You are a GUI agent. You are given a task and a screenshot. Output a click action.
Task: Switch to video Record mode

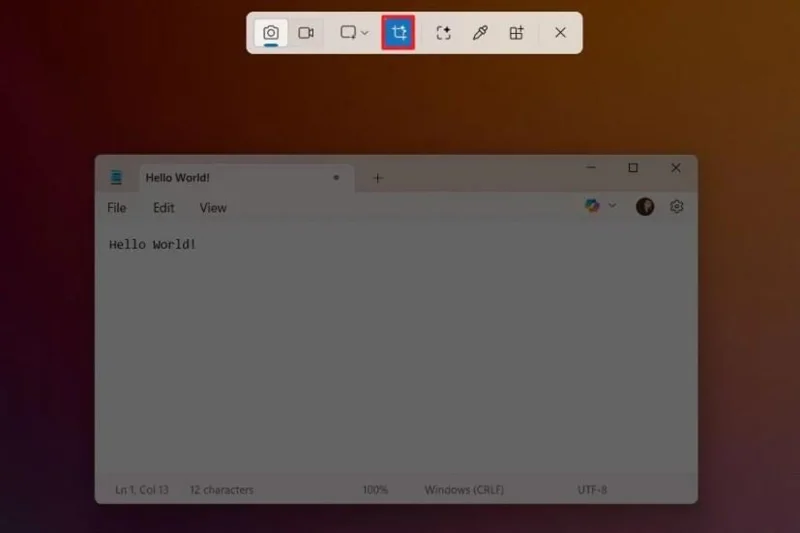306,33
